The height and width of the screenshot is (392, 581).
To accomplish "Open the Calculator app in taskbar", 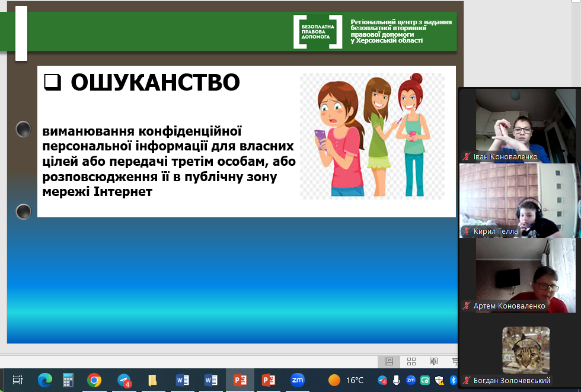I will click(x=68, y=380).
